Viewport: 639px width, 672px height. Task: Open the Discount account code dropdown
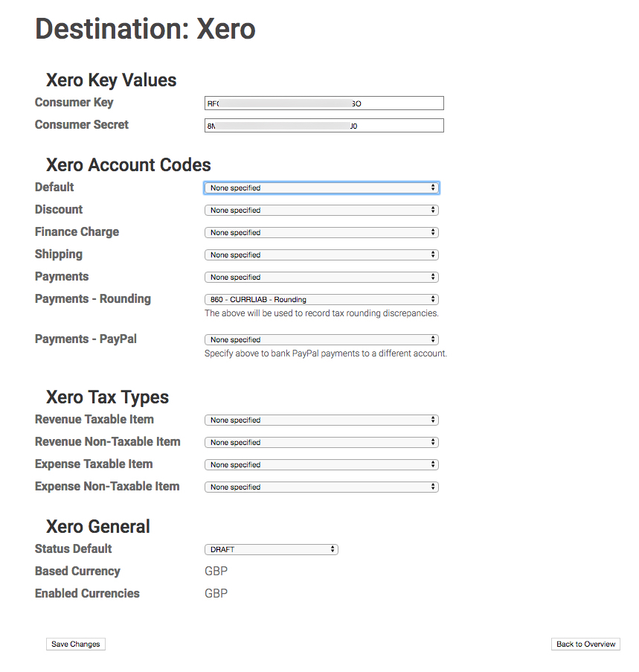(321, 210)
